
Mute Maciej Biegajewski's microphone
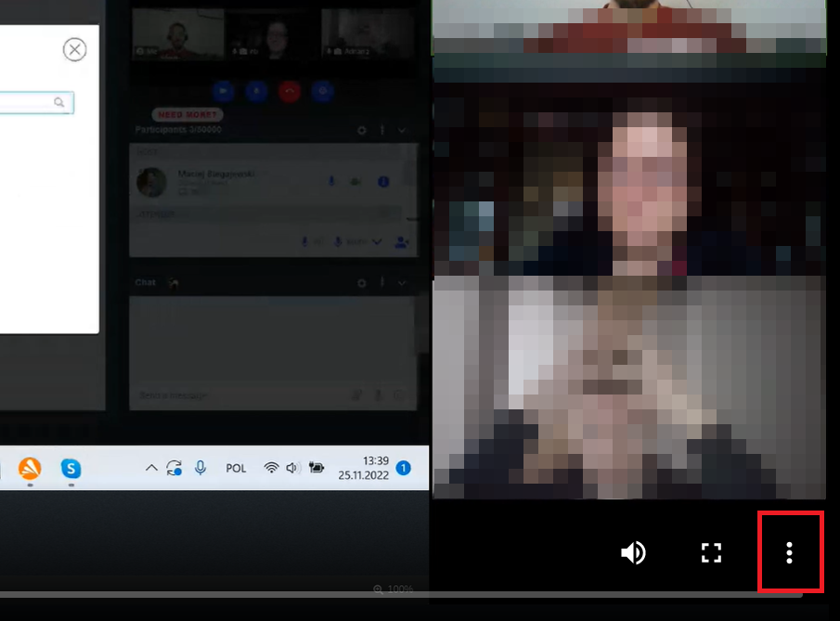pyautogui.click(x=330, y=181)
